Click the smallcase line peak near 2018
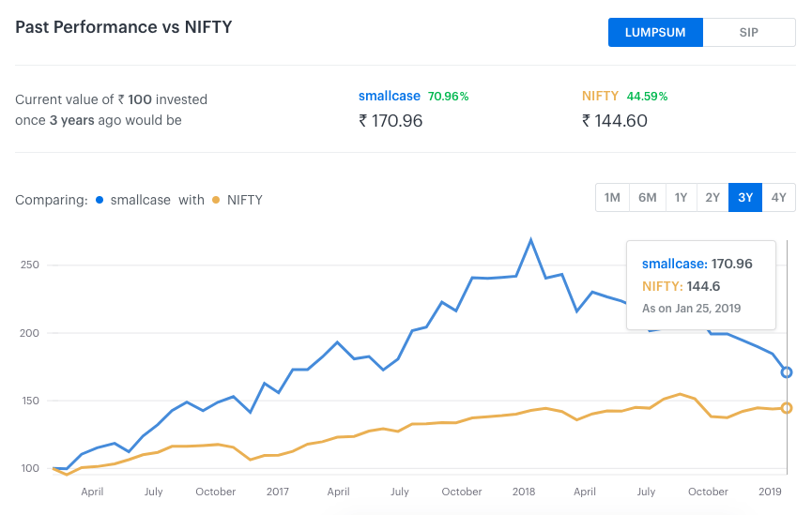Image resolution: width=812 pixels, height=515 pixels. coord(530,239)
